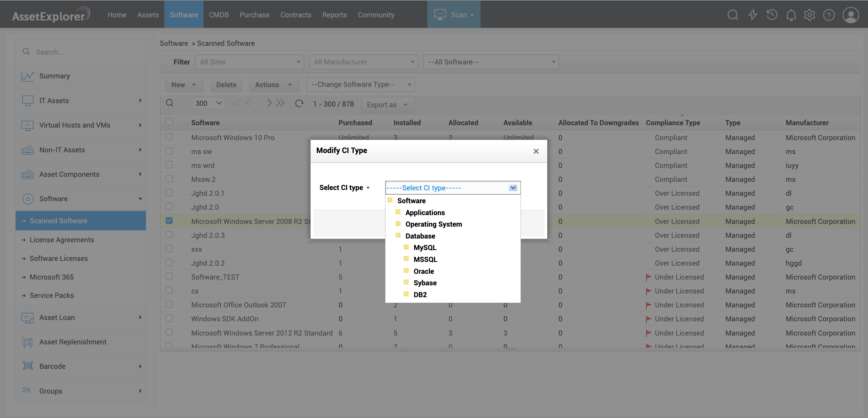
Task: Click the Delete button
Action: tap(226, 85)
